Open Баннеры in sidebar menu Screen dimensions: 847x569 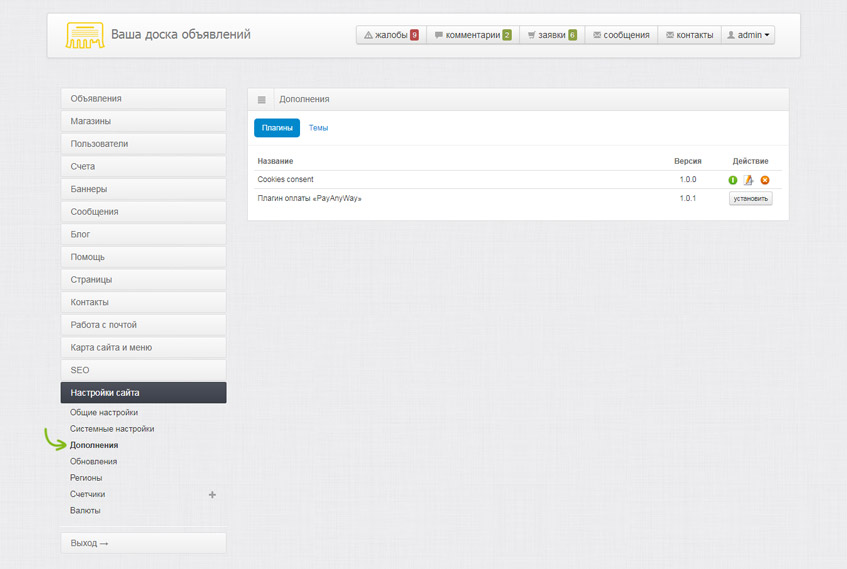tap(143, 189)
